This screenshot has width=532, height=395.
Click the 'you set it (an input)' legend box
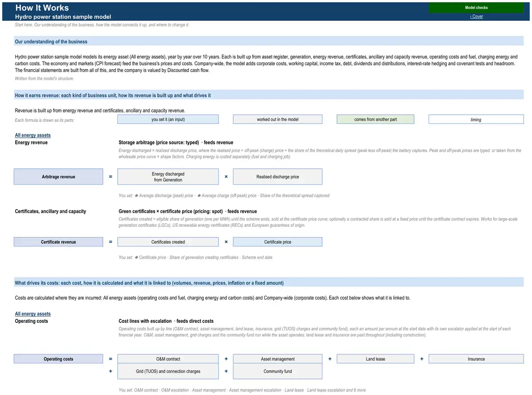click(x=168, y=120)
